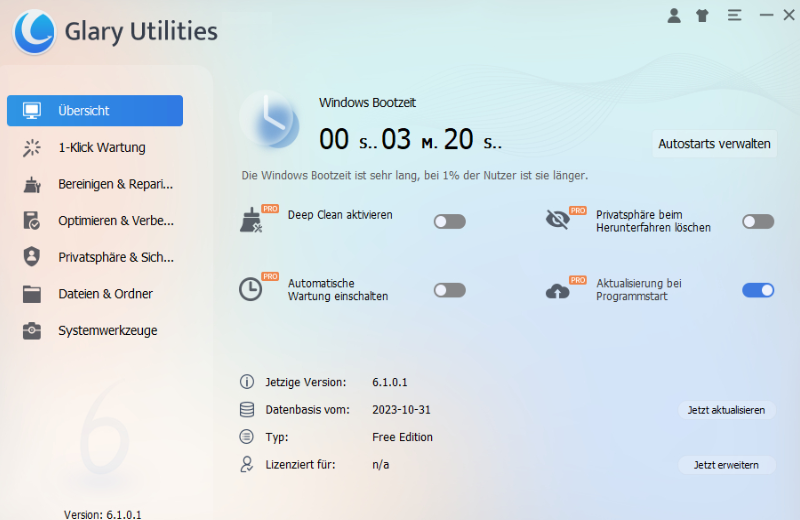
Task: Toggle Automatische Wartung einschalten switch
Action: click(450, 290)
